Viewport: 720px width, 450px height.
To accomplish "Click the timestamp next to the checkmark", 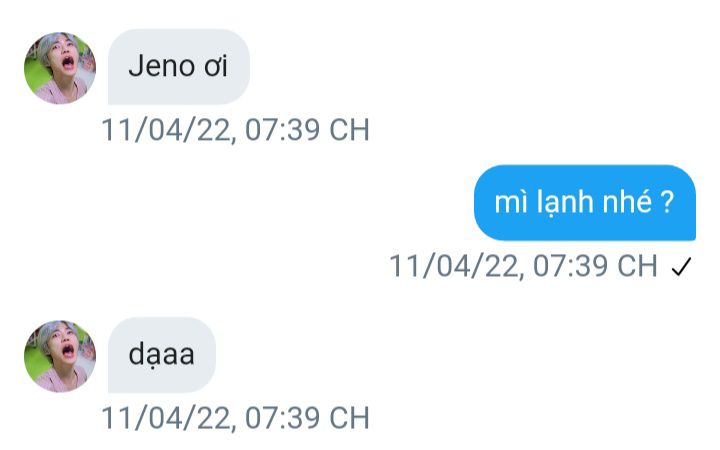I will pos(523,266).
